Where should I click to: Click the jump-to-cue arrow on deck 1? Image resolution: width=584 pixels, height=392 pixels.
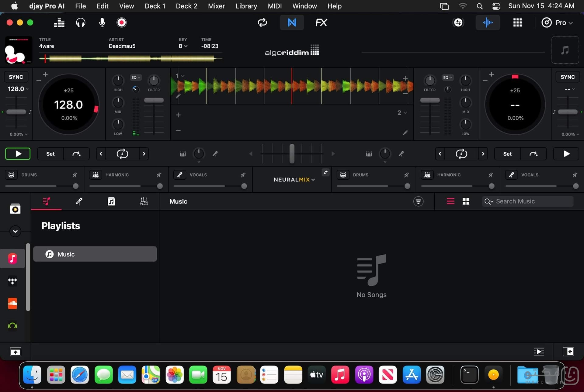(x=76, y=154)
